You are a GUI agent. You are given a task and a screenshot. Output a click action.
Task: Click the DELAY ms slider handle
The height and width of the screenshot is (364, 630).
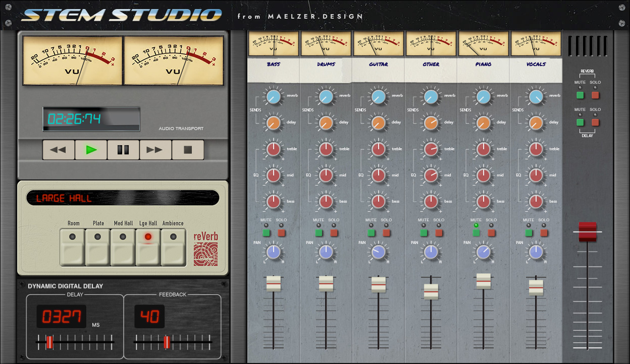pos(50,342)
